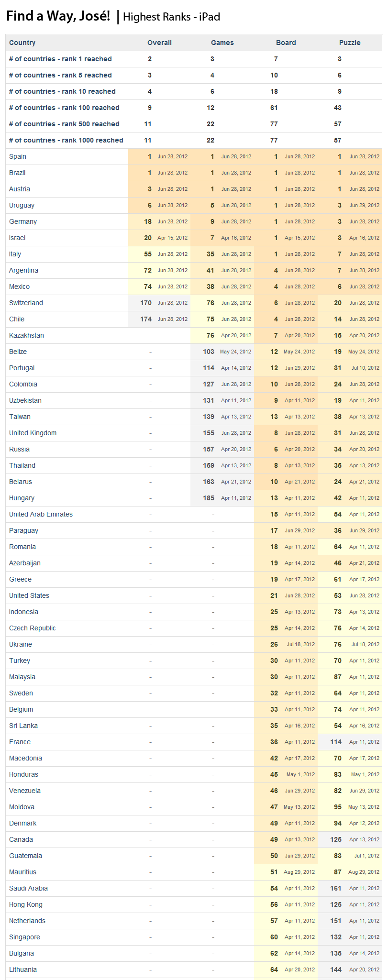Screen dimensions: 388x980
Task: Click the Board column header
Action: (x=286, y=43)
